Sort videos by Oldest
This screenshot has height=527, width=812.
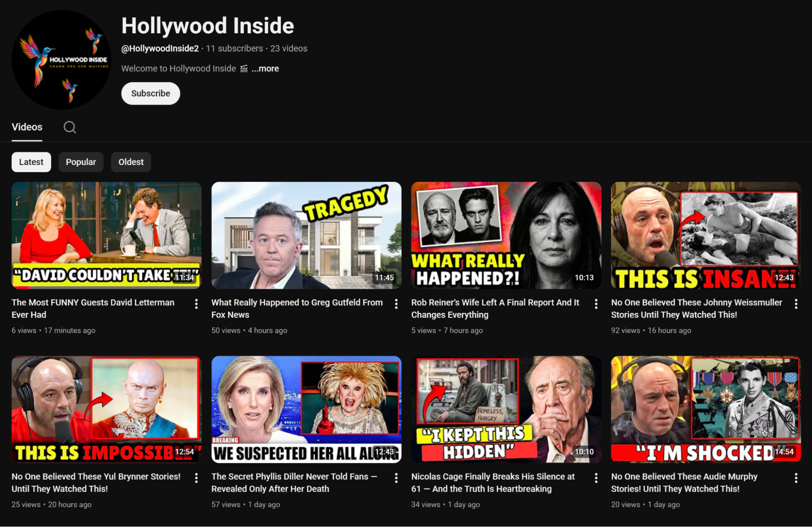[131, 162]
